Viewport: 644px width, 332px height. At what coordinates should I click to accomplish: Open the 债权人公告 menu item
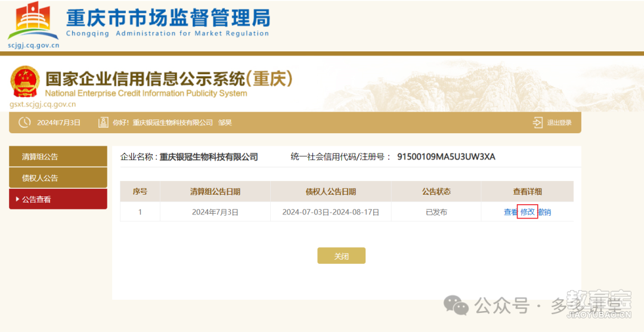point(58,178)
